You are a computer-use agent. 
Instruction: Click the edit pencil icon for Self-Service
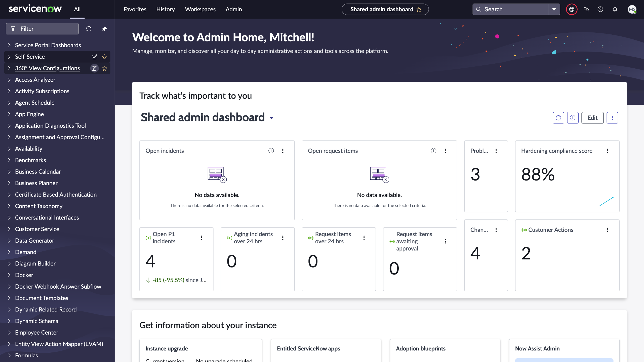[94, 57]
